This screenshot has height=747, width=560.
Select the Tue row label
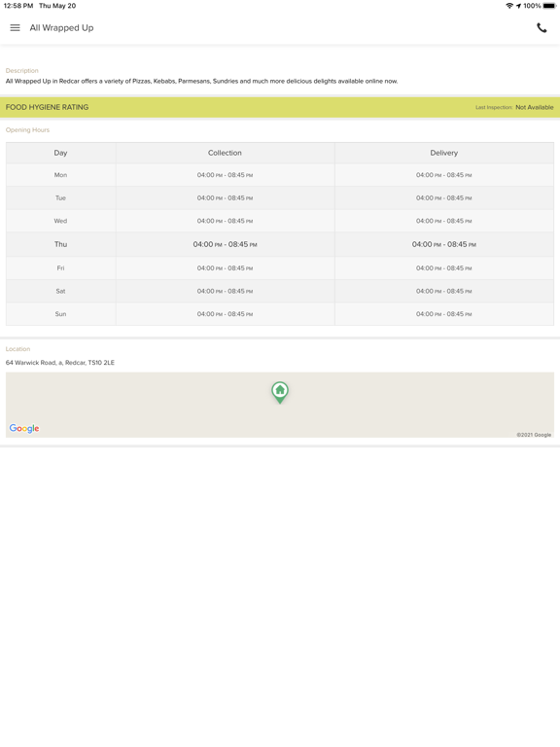60,197
